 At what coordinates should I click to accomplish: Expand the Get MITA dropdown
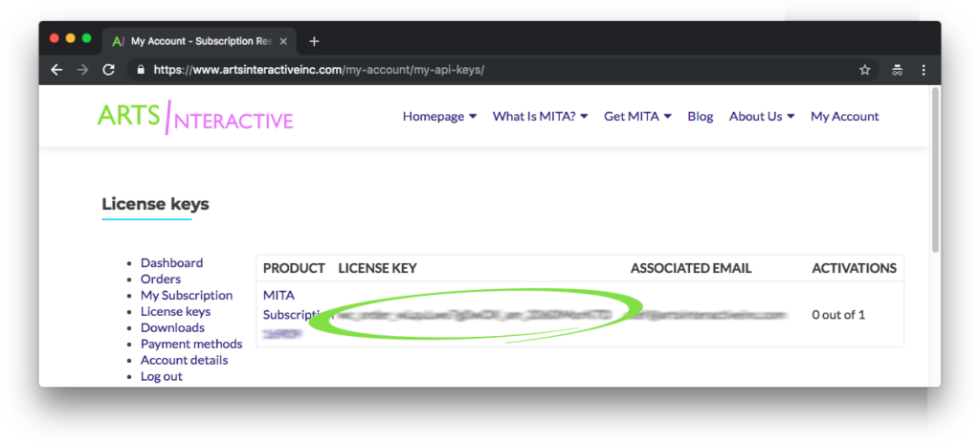pos(637,117)
